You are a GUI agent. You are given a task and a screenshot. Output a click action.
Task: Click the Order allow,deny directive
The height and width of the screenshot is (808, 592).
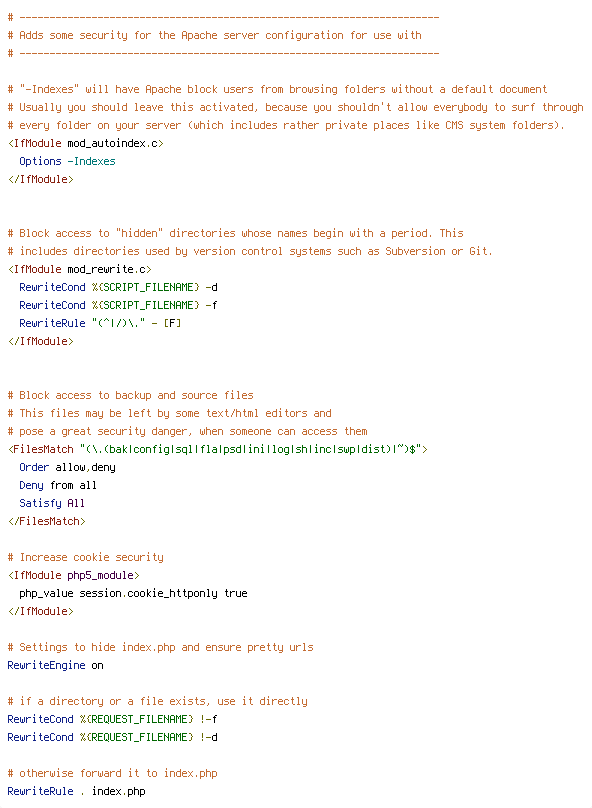(67, 467)
